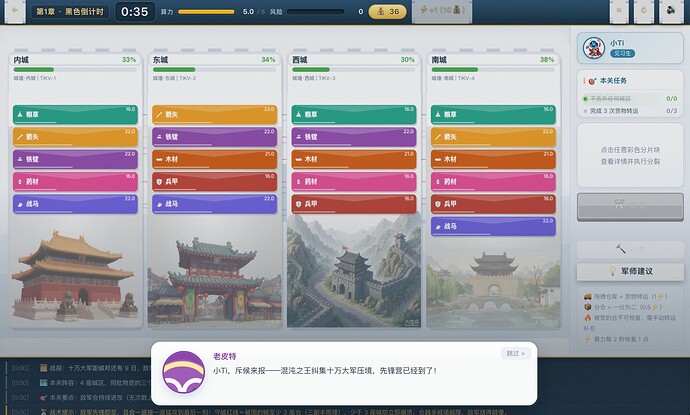Image resolution: width=690 pixels, height=415 pixels.
Task: Click the 内城 palace illustration
Action: click(x=75, y=276)
